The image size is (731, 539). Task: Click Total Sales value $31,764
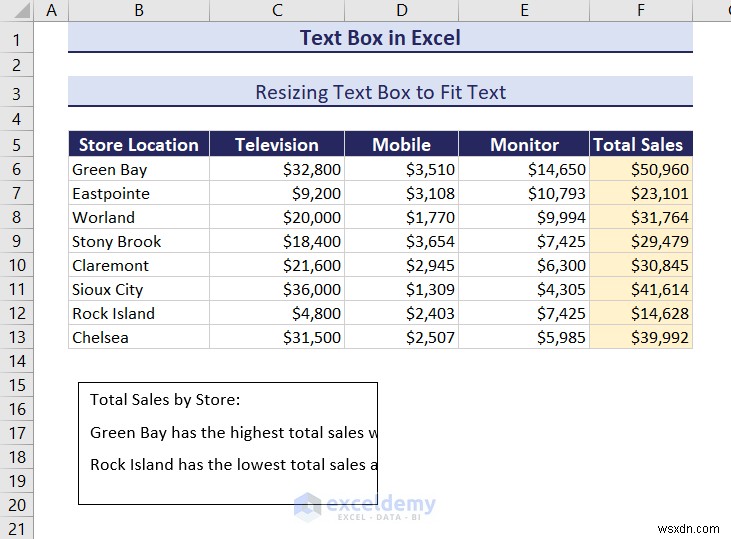click(x=641, y=217)
